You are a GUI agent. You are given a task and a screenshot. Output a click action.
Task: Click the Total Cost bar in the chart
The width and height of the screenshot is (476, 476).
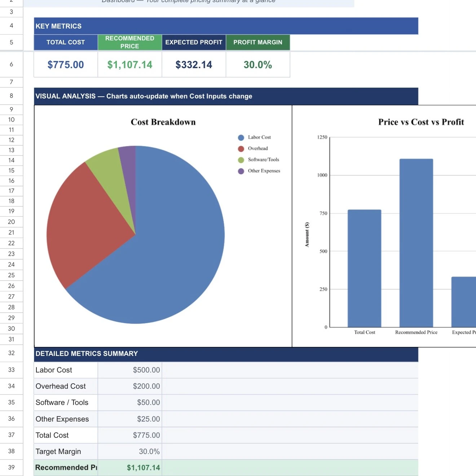(364, 267)
